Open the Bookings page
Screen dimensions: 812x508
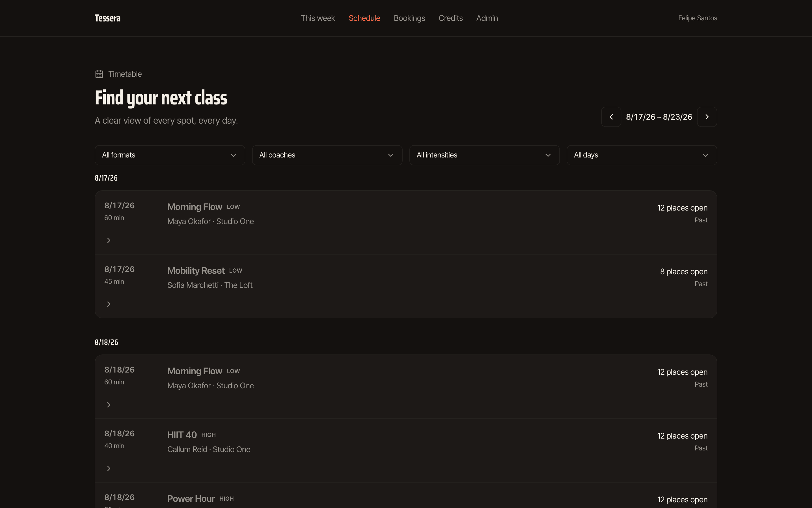click(409, 18)
